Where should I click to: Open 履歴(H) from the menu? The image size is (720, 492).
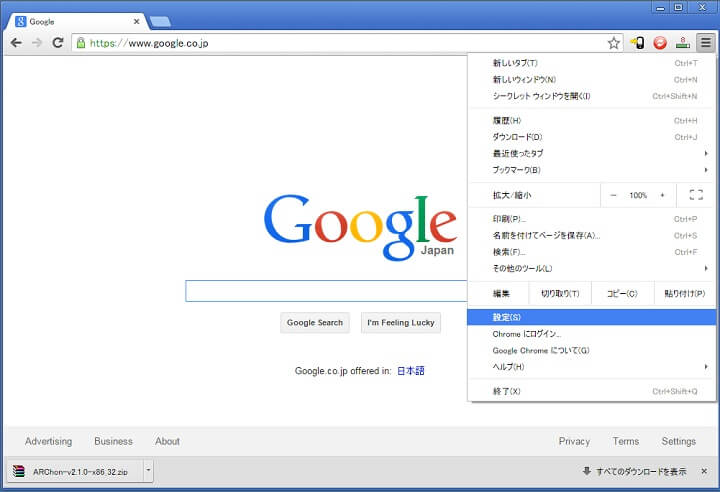tap(592, 120)
